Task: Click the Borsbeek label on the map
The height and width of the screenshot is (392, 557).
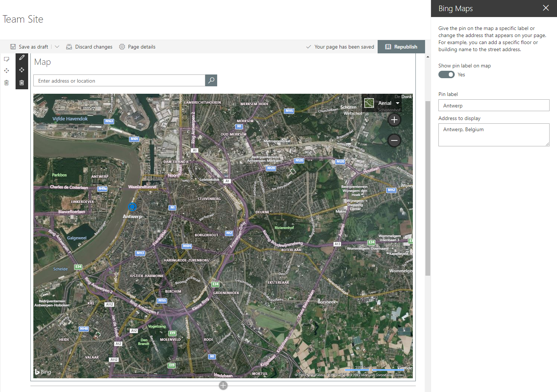Action: tap(326, 302)
